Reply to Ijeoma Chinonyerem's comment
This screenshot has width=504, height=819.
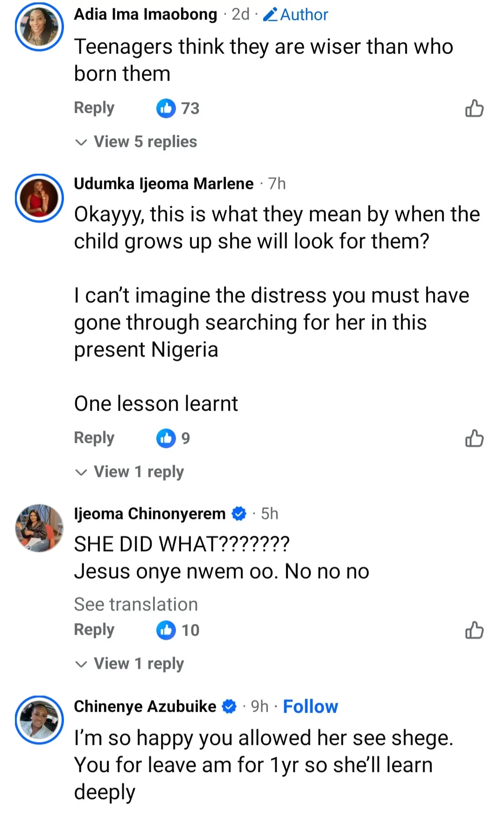click(94, 630)
